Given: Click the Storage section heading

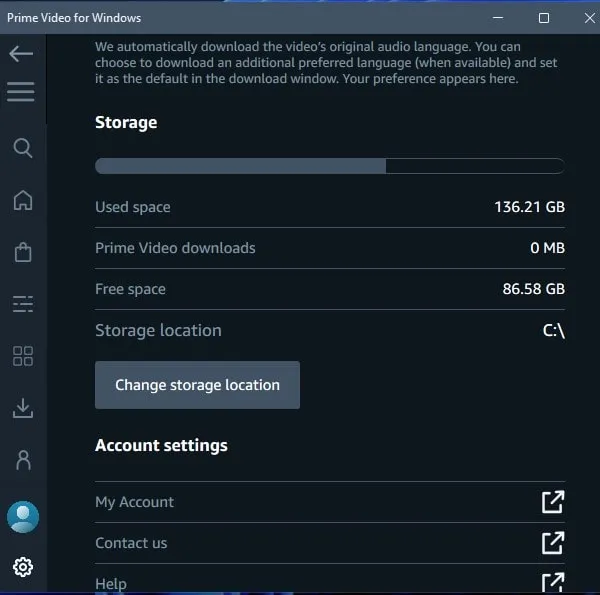Looking at the screenshot, I should (126, 123).
